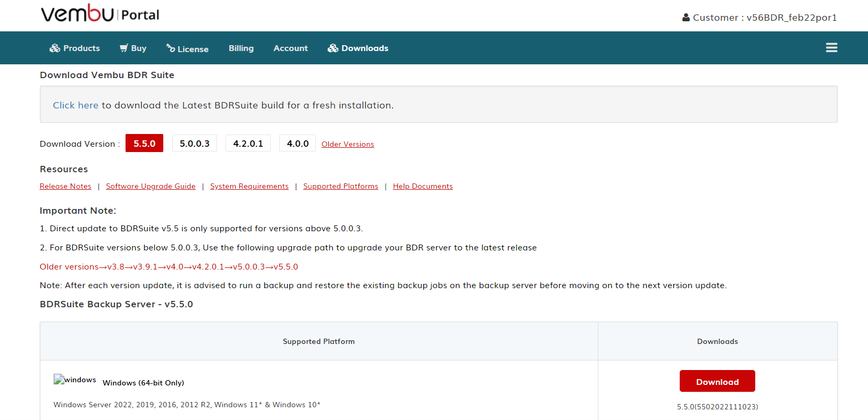Click the 'Downloads' table column header

click(x=717, y=341)
